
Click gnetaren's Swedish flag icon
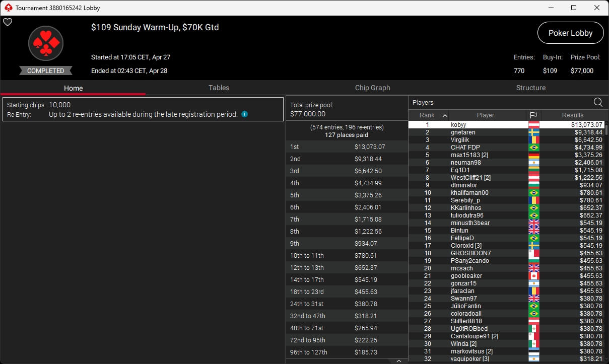(533, 132)
